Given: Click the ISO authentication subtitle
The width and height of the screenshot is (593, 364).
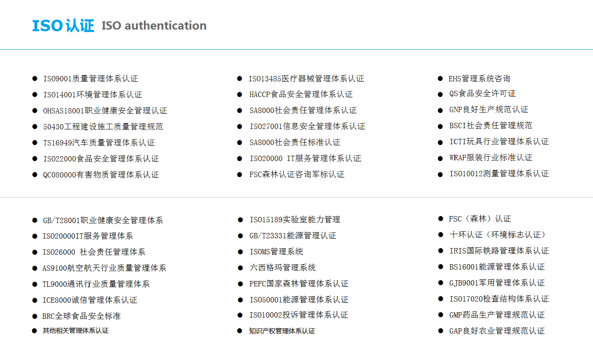Looking at the screenshot, I should [154, 25].
